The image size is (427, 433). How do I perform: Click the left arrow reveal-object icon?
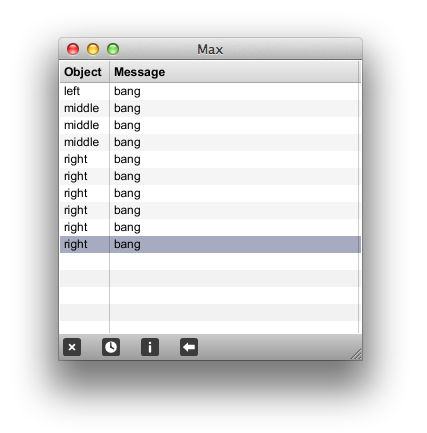(x=189, y=347)
